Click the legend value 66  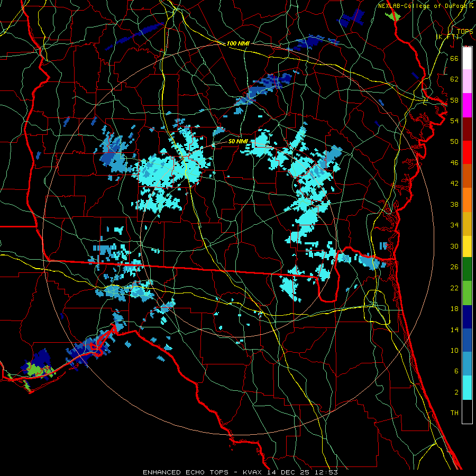[454, 58]
